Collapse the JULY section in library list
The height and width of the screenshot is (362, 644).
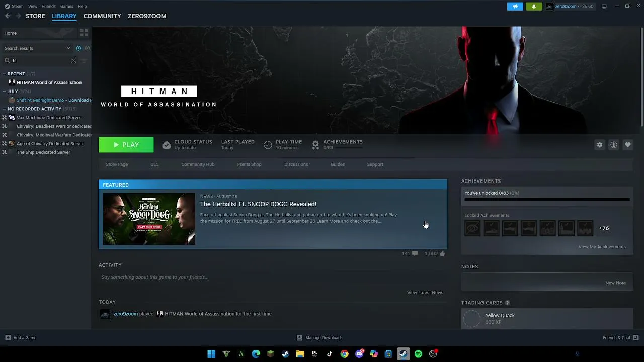tap(5, 92)
